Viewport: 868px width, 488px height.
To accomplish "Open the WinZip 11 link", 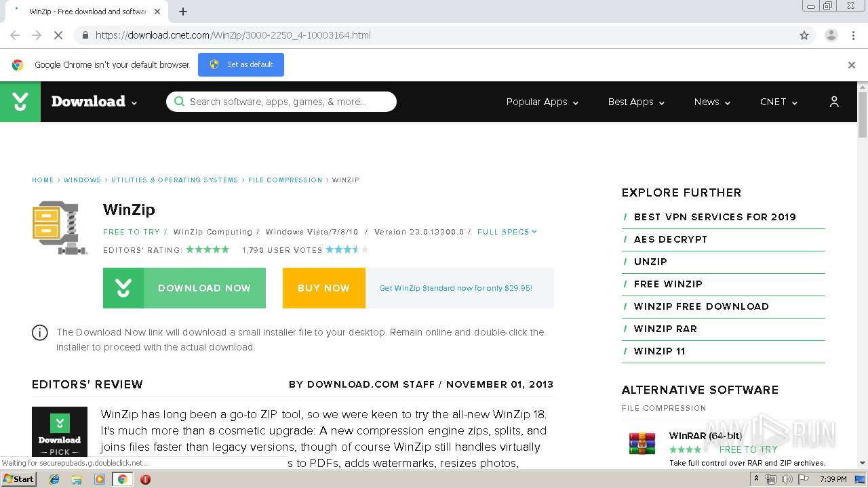I will tap(660, 351).
